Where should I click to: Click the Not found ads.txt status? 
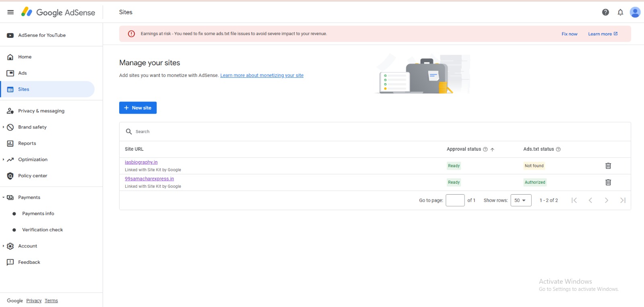[x=534, y=166]
